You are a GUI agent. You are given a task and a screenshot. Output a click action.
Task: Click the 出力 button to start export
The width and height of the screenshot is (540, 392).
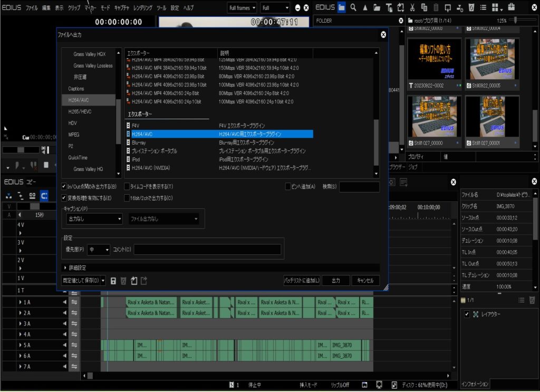click(x=336, y=281)
